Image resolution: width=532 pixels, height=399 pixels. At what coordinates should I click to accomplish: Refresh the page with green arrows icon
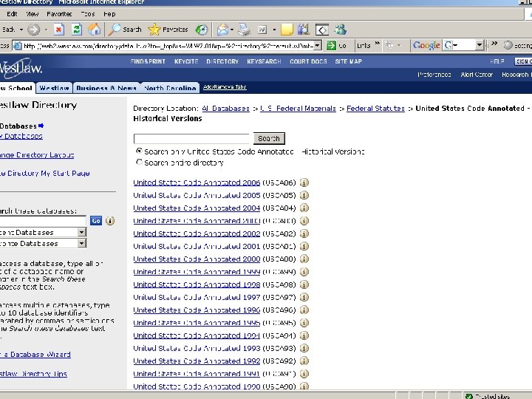[x=77, y=30]
